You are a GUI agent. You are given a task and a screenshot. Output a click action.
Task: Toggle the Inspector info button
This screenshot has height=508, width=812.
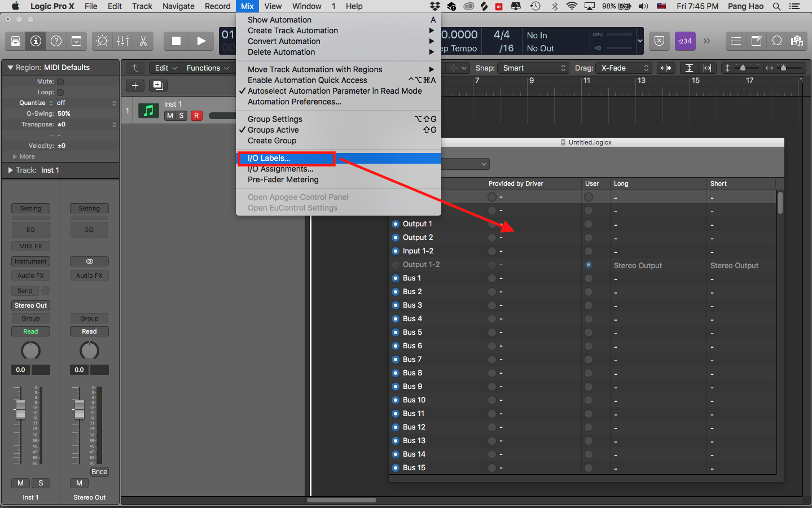36,41
